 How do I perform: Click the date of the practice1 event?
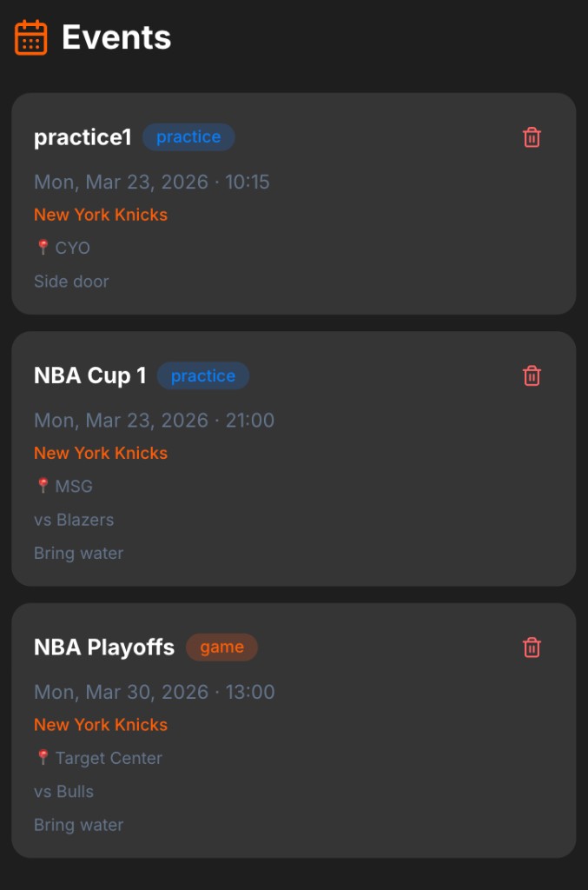click(152, 182)
